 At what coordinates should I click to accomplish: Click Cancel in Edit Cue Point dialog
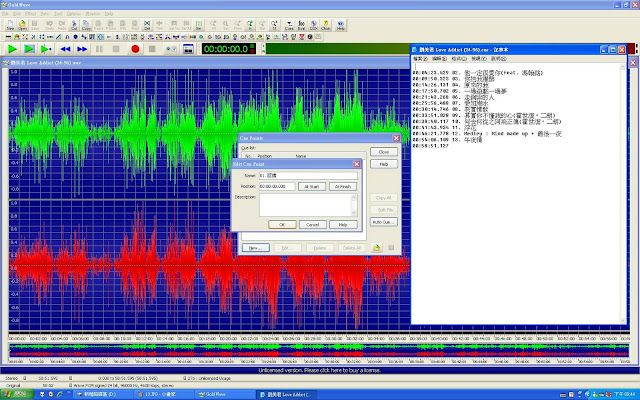[312, 224]
